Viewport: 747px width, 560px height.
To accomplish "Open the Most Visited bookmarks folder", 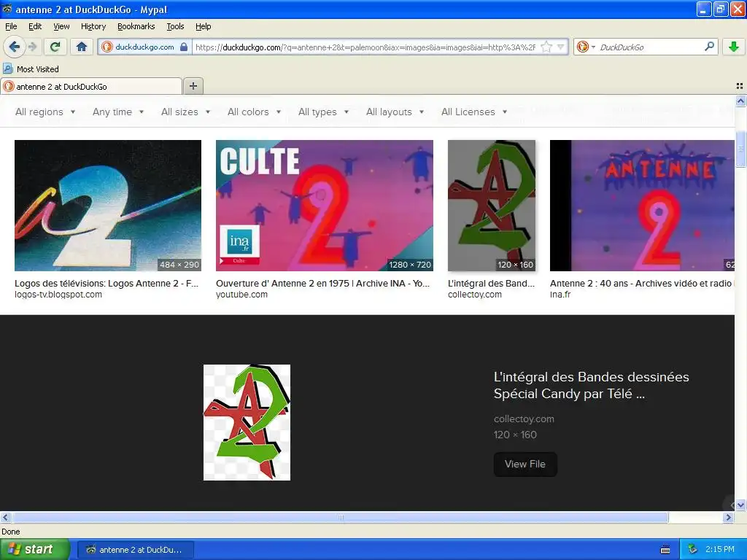I will (31, 69).
